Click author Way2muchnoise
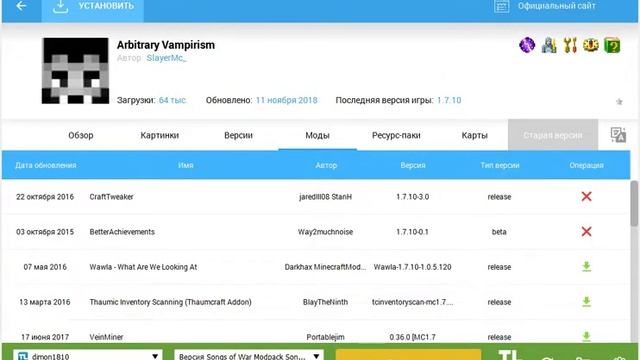The height and width of the screenshot is (360, 640). pyautogui.click(x=325, y=232)
